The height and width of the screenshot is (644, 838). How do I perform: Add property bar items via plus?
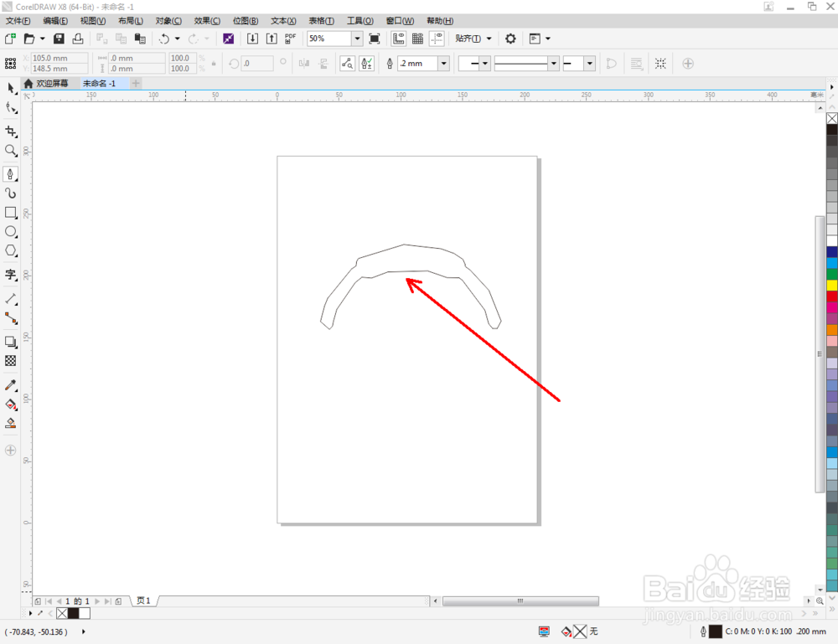point(688,64)
